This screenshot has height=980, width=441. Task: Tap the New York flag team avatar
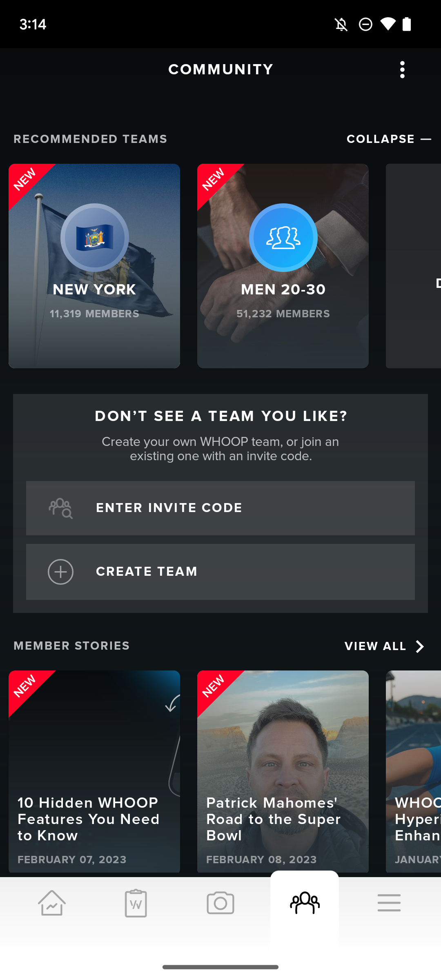click(95, 238)
